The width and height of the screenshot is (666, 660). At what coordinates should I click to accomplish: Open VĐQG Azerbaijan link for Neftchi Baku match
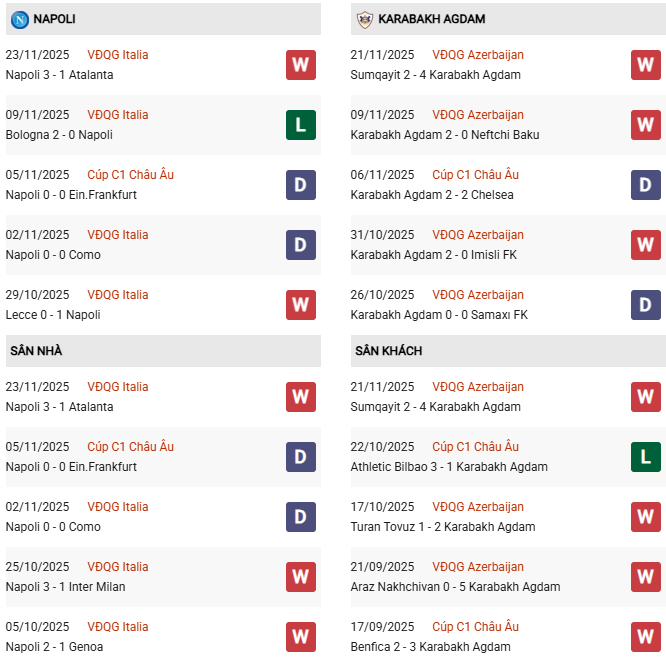(x=478, y=115)
